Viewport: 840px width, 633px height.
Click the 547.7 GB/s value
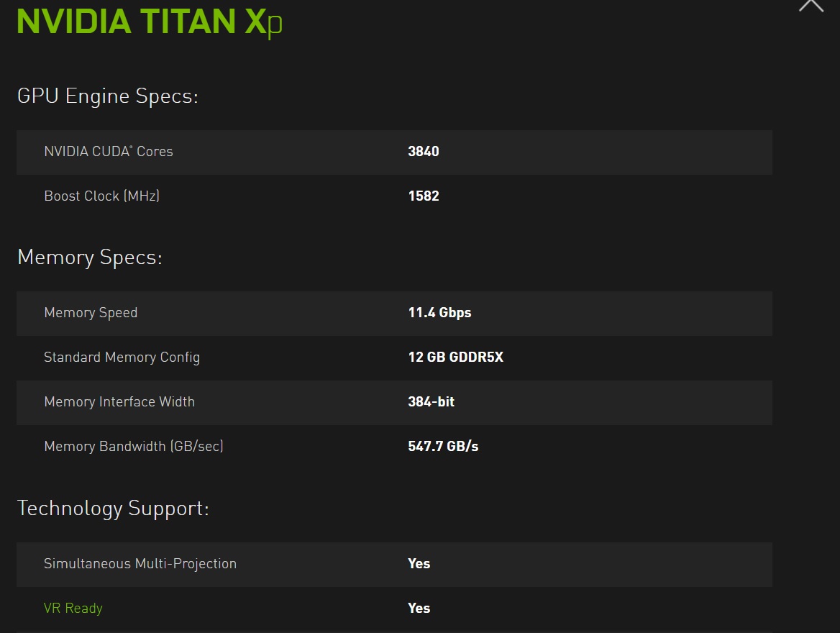tap(443, 447)
